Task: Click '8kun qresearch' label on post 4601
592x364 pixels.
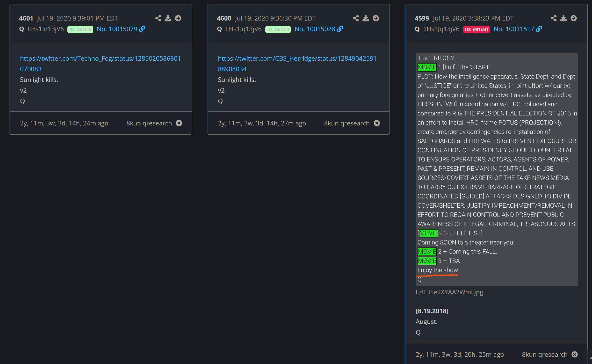Action: pos(149,123)
